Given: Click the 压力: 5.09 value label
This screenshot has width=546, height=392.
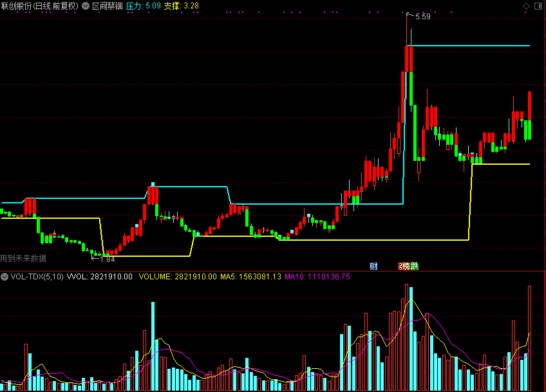Looking at the screenshot, I should 143,6.
